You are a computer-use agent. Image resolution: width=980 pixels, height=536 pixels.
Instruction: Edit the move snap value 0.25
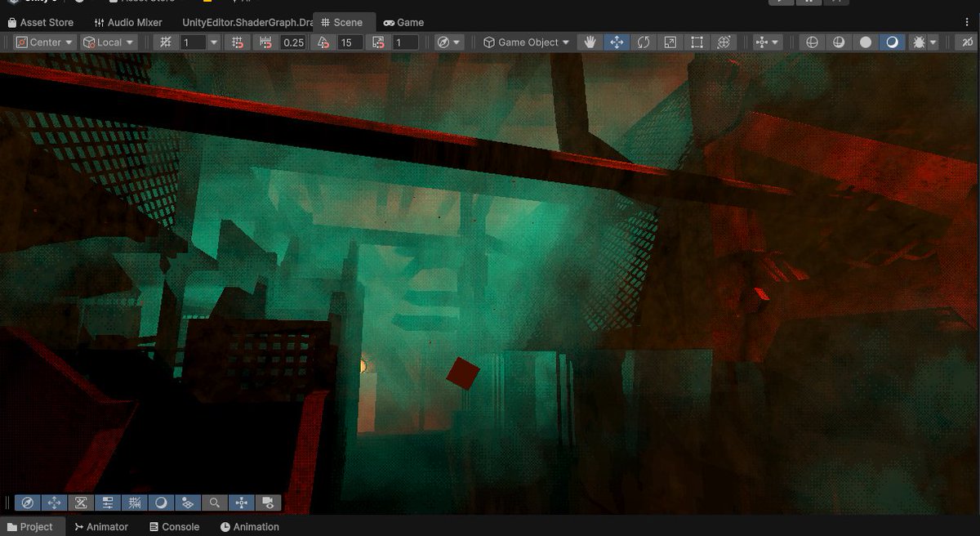click(x=292, y=42)
